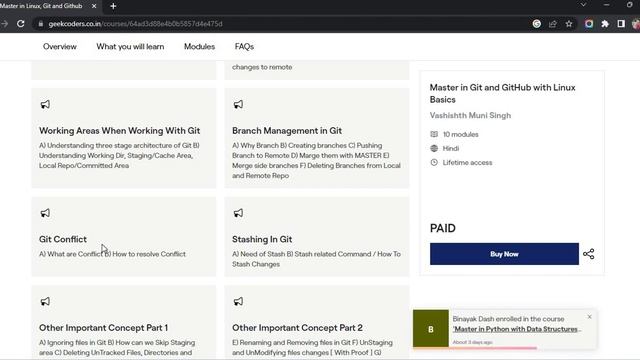This screenshot has width=640, height=360.
Task: Click the Buy Now button
Action: coord(504,254)
